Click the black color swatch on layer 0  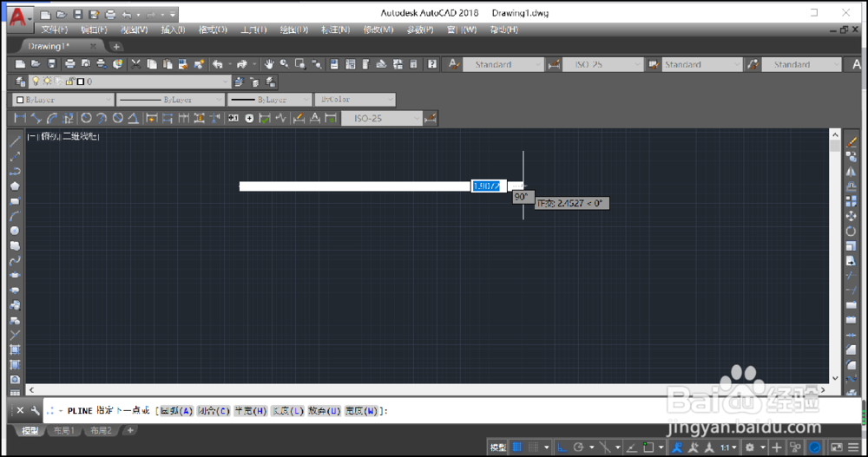tap(81, 82)
